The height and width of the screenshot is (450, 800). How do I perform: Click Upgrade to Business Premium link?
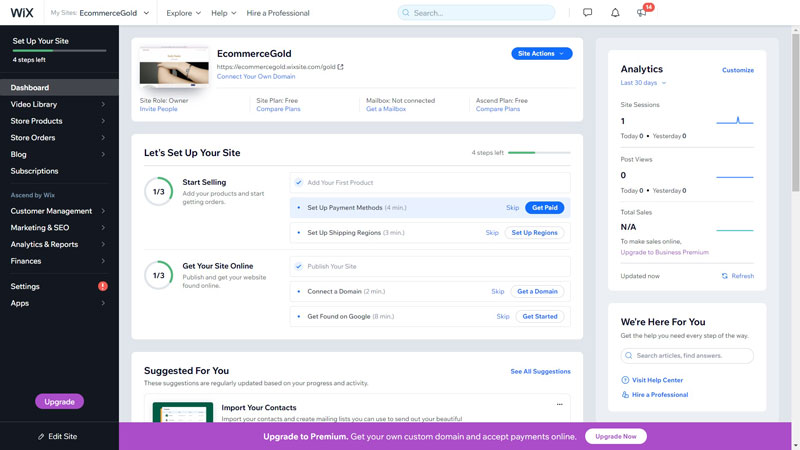(x=664, y=252)
